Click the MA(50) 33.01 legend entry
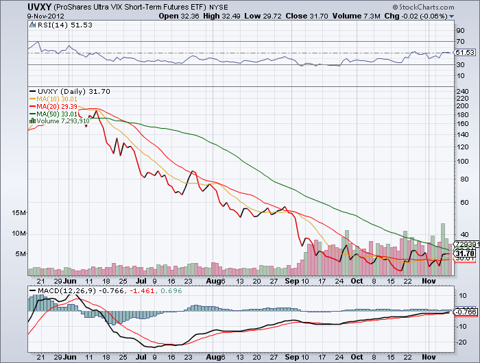Screen dimensions: 480x363 tap(57, 114)
